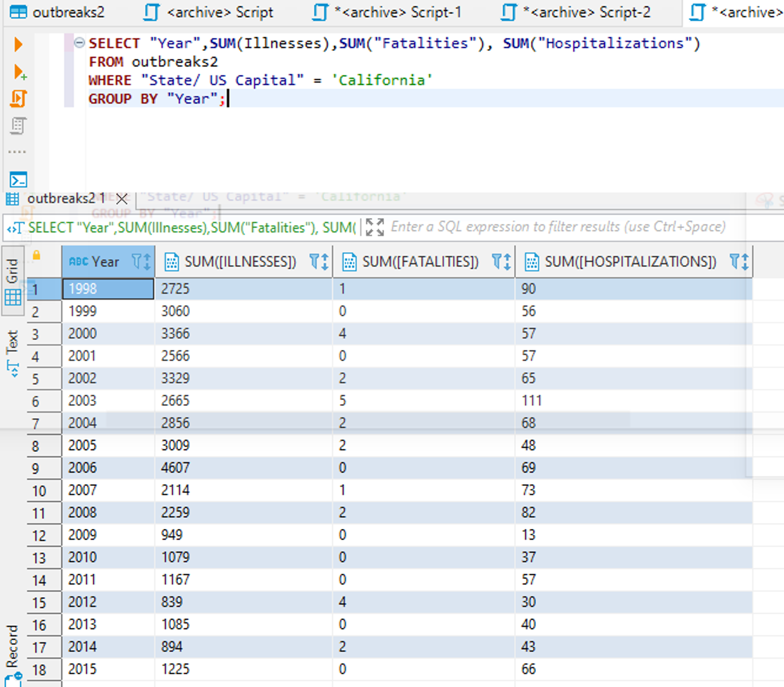Click hospitalizations value 111 for 2003

633,401
